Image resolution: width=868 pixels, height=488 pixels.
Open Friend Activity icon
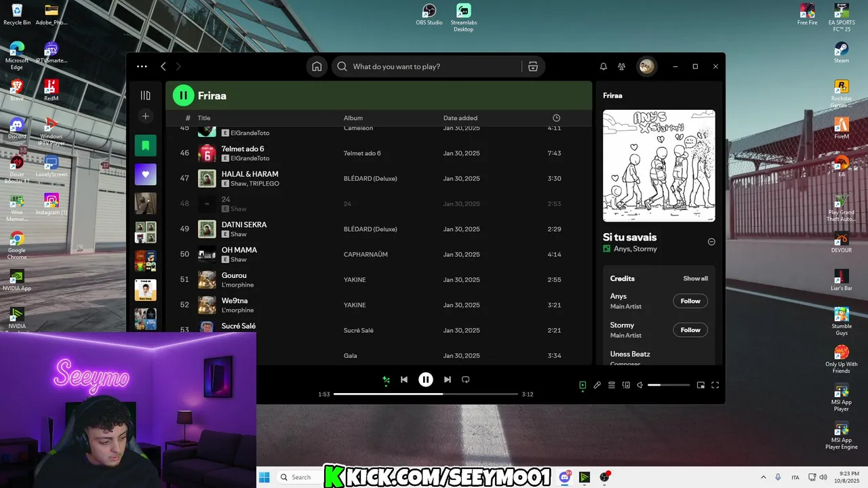621,66
